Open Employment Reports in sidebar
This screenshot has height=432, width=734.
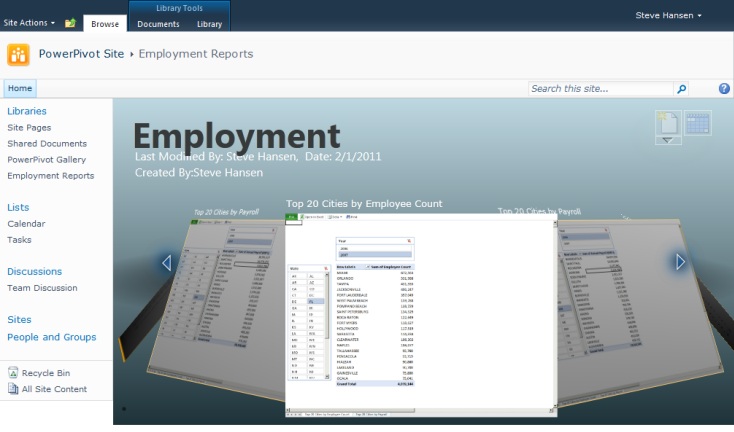(51, 176)
